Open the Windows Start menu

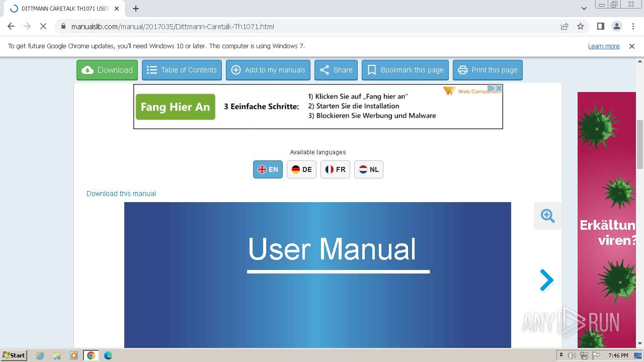[14, 355]
